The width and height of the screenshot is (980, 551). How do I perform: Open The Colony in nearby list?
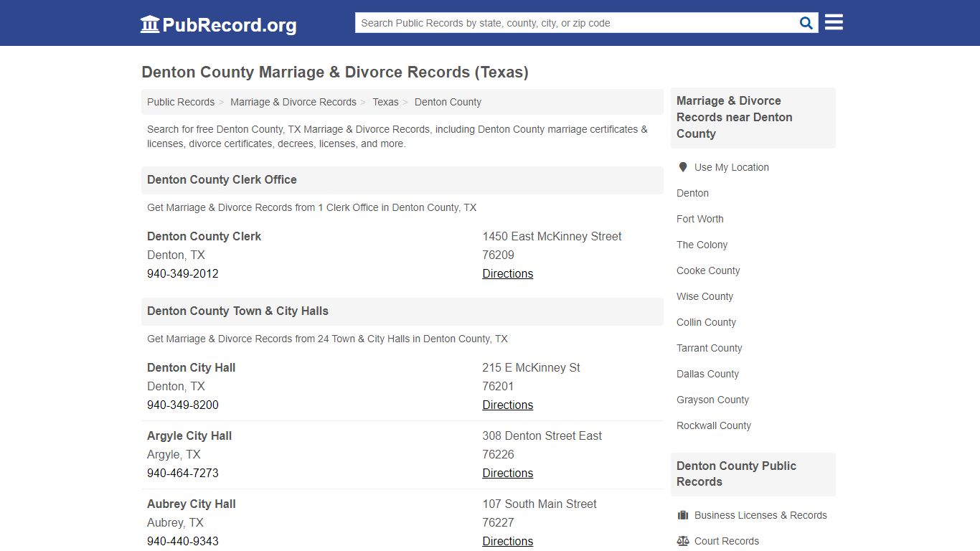coord(702,245)
